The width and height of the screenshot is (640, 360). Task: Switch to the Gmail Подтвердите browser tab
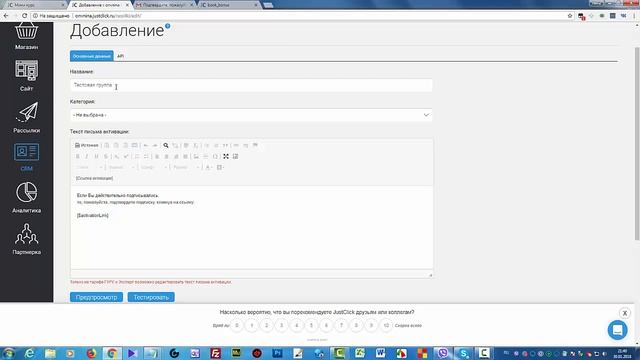tap(163, 5)
